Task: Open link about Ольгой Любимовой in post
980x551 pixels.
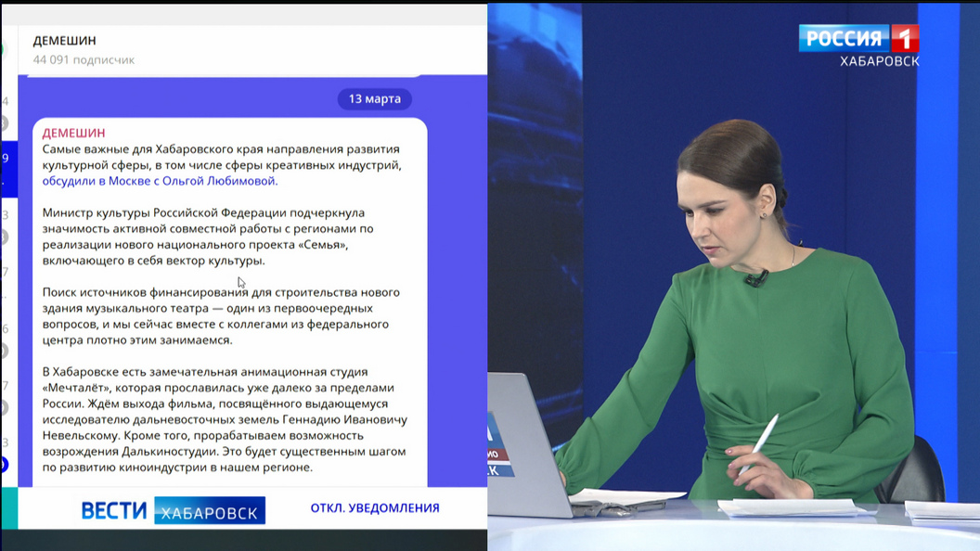Action: tap(160, 181)
